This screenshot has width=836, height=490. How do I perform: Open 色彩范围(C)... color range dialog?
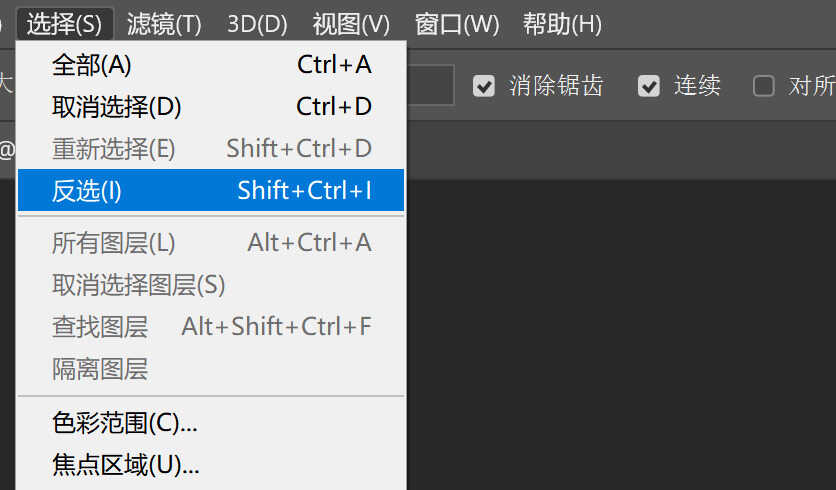(211, 423)
